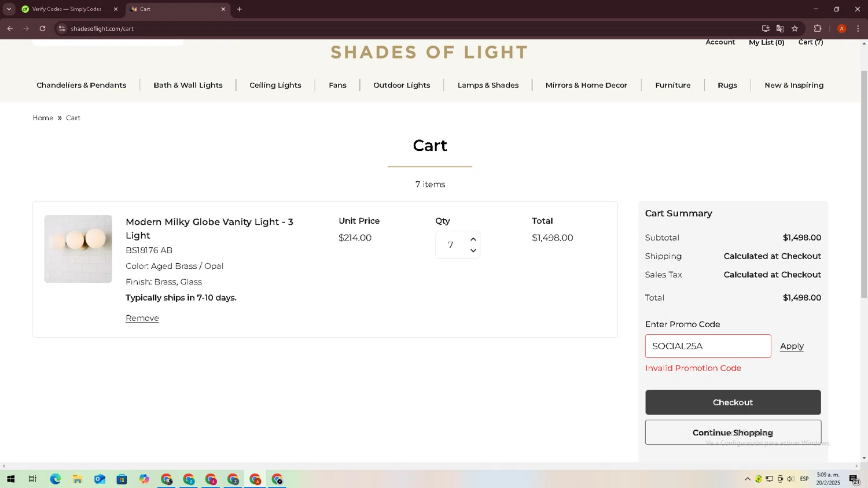This screenshot has height=488, width=868.
Task: Show hidden system tray icons
Action: tap(748, 479)
